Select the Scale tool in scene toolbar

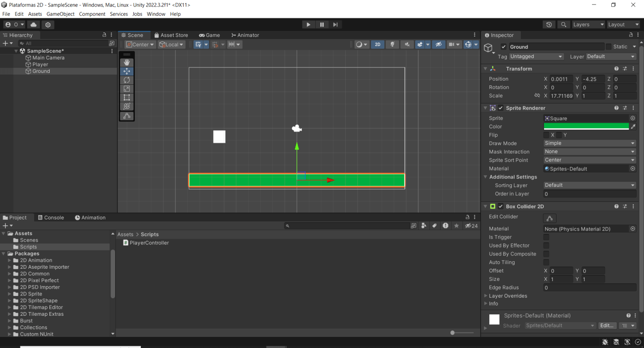(127, 88)
